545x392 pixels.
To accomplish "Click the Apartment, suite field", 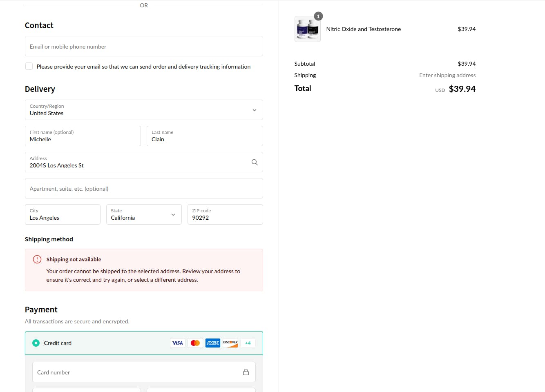I will click(144, 188).
